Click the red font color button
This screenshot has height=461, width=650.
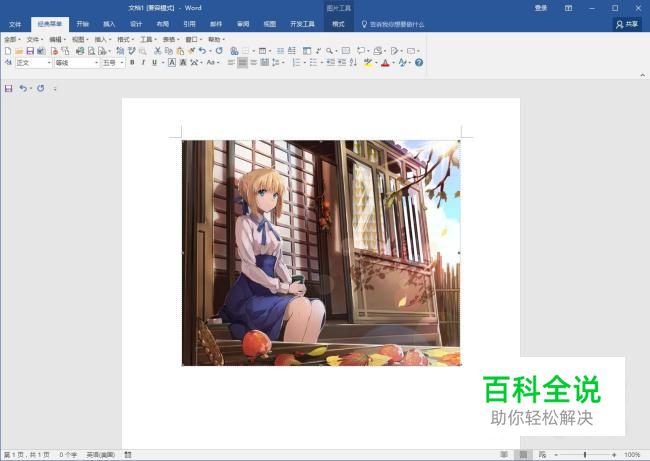pos(385,63)
